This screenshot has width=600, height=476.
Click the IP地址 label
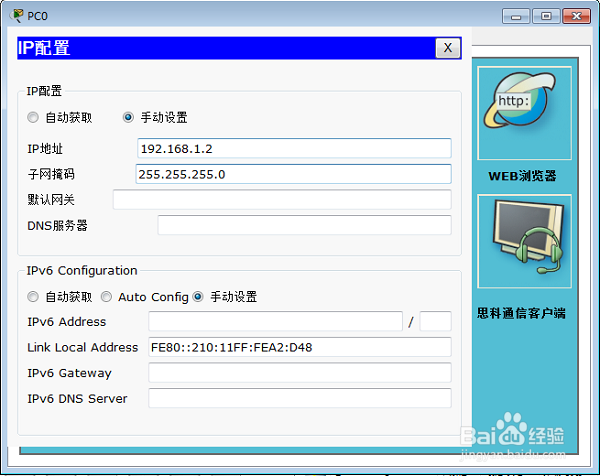[x=45, y=148]
